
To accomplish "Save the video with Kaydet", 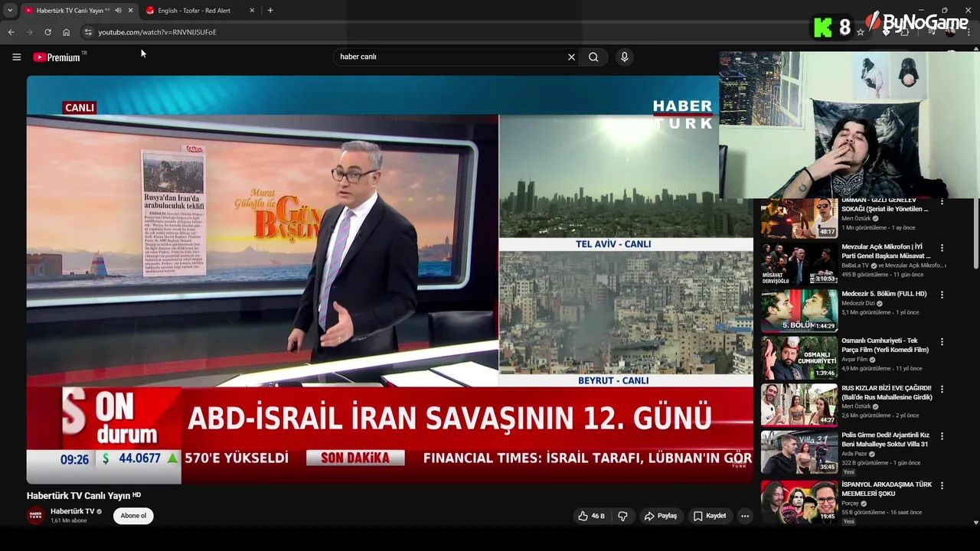I will (710, 516).
